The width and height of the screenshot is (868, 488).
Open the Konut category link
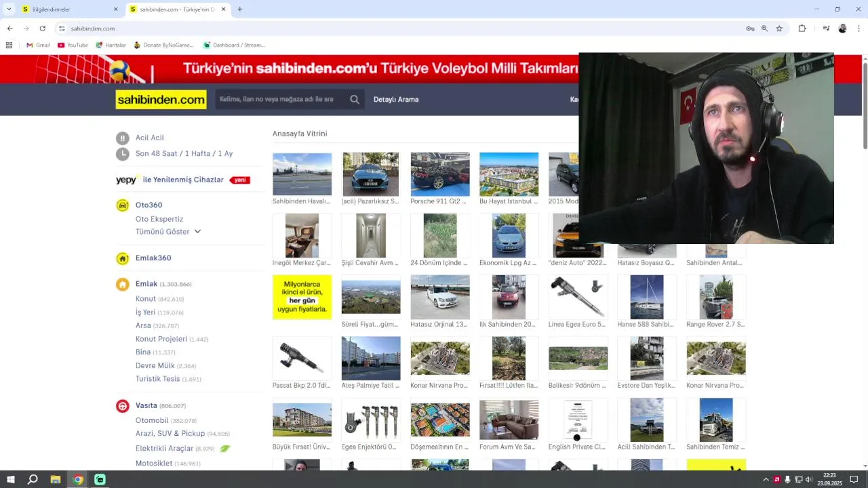(x=146, y=299)
